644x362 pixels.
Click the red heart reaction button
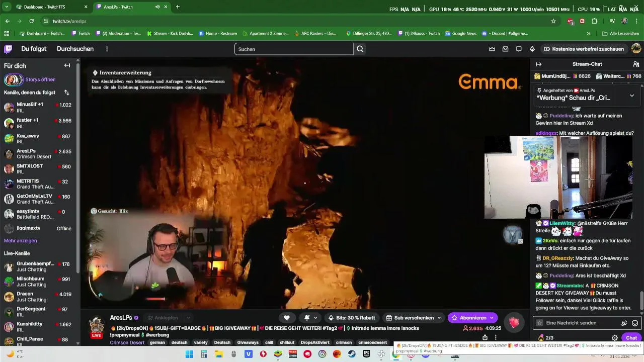(x=514, y=323)
